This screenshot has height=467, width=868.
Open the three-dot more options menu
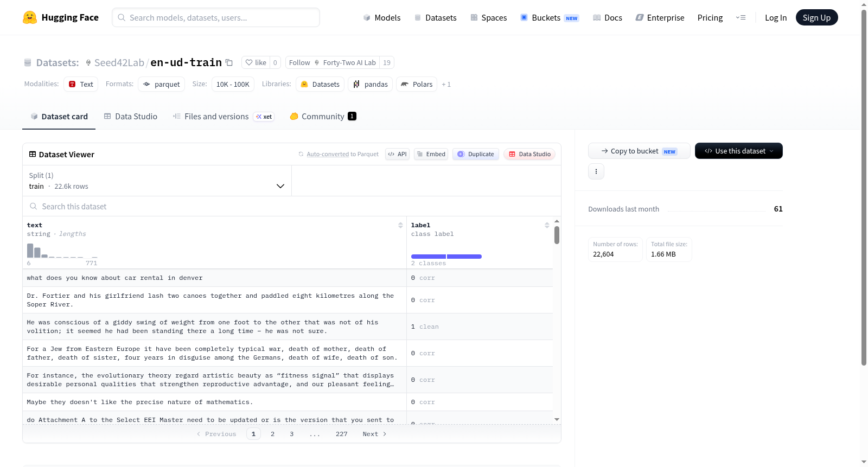click(596, 171)
